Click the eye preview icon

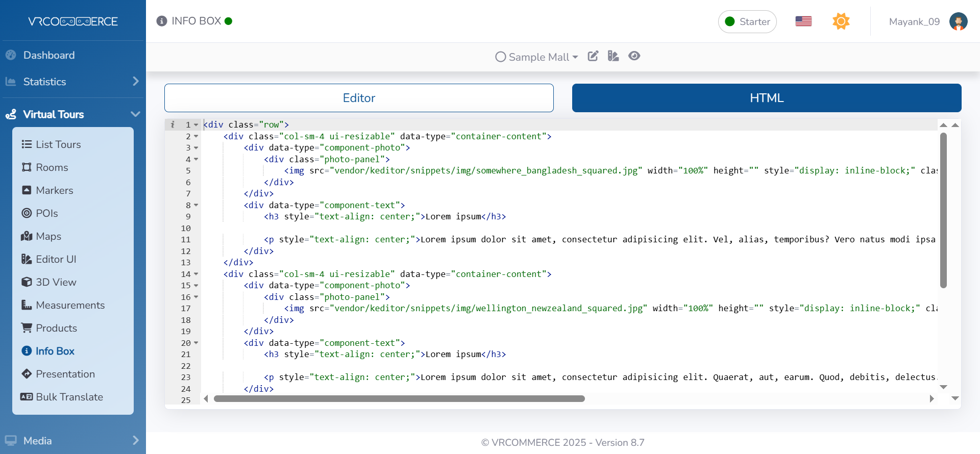[634, 56]
